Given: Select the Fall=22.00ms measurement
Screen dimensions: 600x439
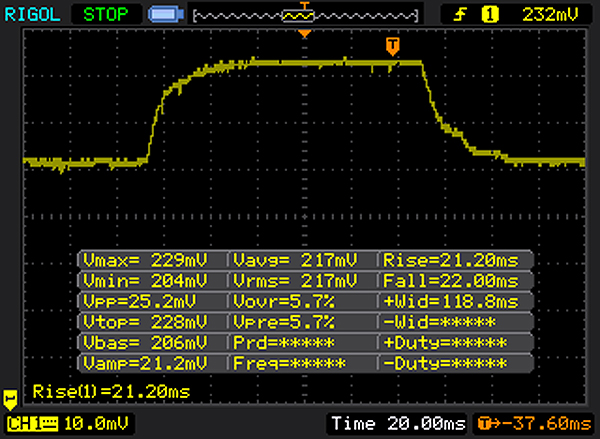Looking at the screenshot, I should click(x=452, y=280).
